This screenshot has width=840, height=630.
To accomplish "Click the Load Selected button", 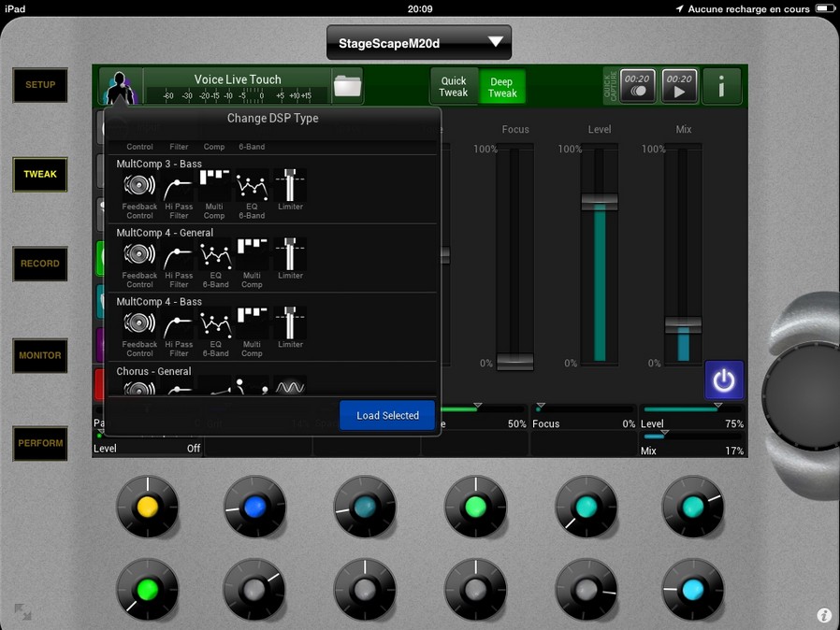I will (387, 415).
